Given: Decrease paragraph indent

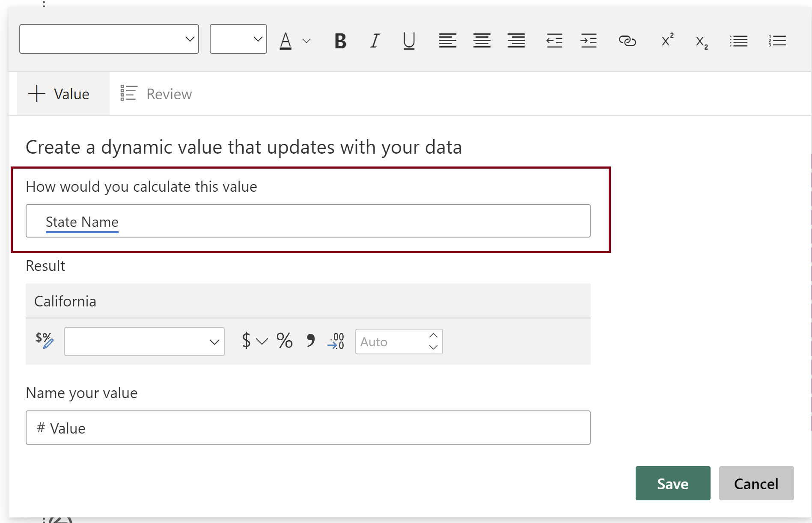Looking at the screenshot, I should [x=554, y=41].
